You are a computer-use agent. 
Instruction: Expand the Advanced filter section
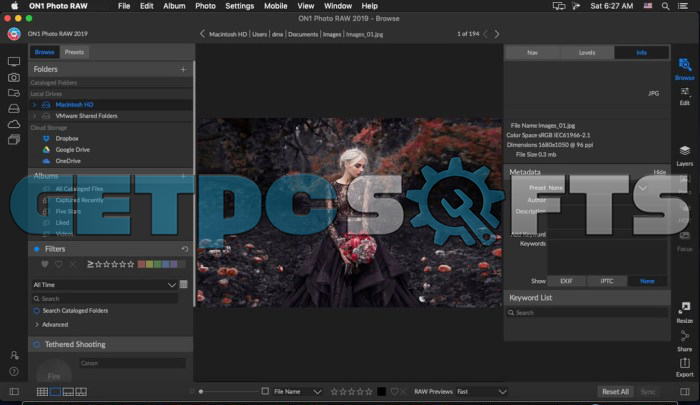(x=37, y=325)
